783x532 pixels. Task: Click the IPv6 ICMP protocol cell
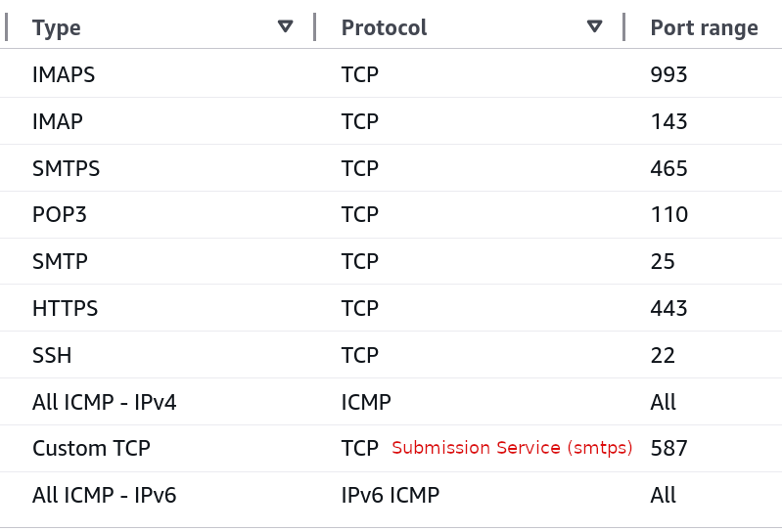click(390, 495)
